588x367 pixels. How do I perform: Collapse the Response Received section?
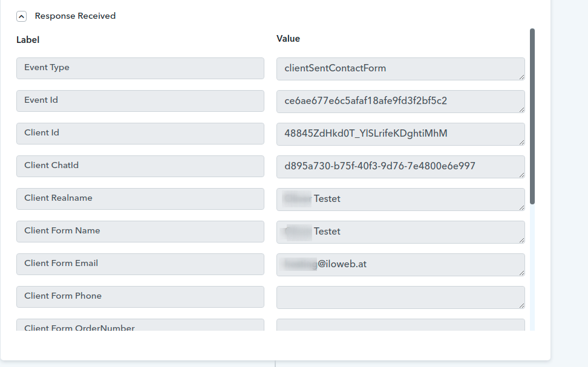tap(21, 16)
